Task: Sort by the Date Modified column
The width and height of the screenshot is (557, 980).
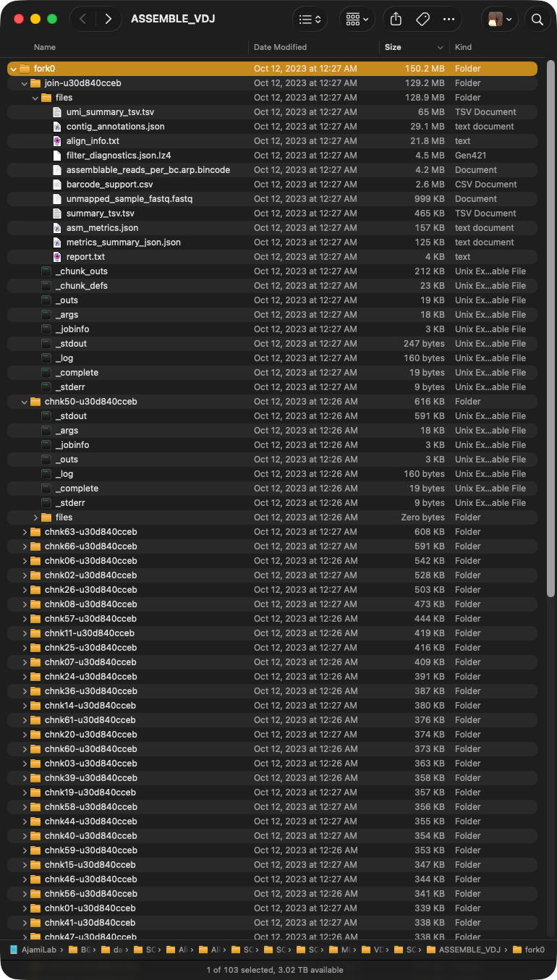Action: click(x=280, y=47)
